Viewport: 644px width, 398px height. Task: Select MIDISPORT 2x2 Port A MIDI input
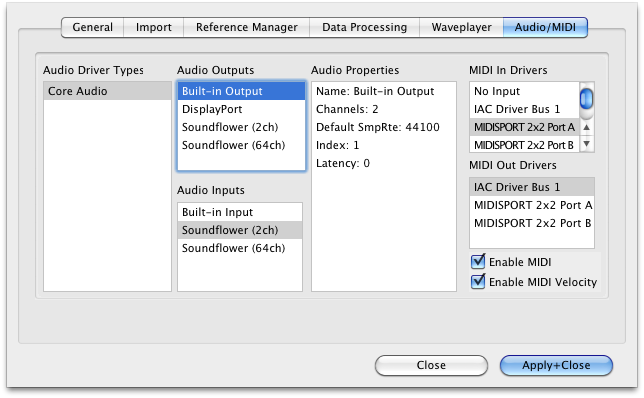[x=524, y=127]
